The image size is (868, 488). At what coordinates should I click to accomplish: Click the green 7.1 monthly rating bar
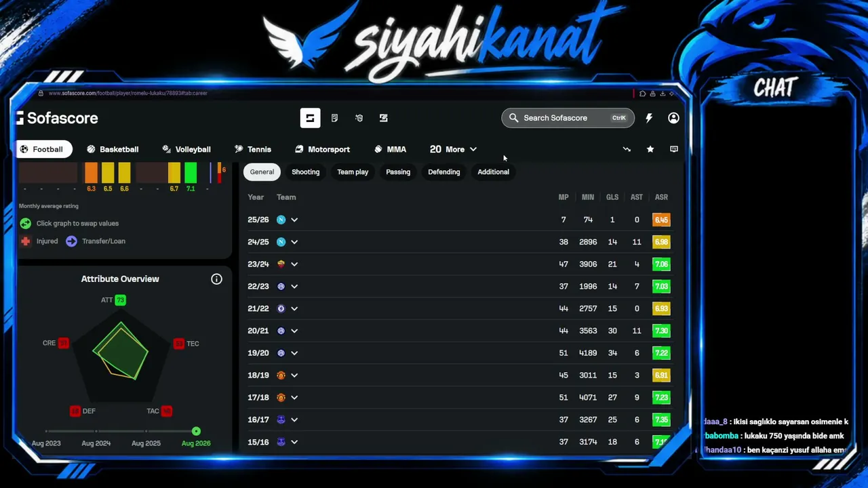point(191,173)
